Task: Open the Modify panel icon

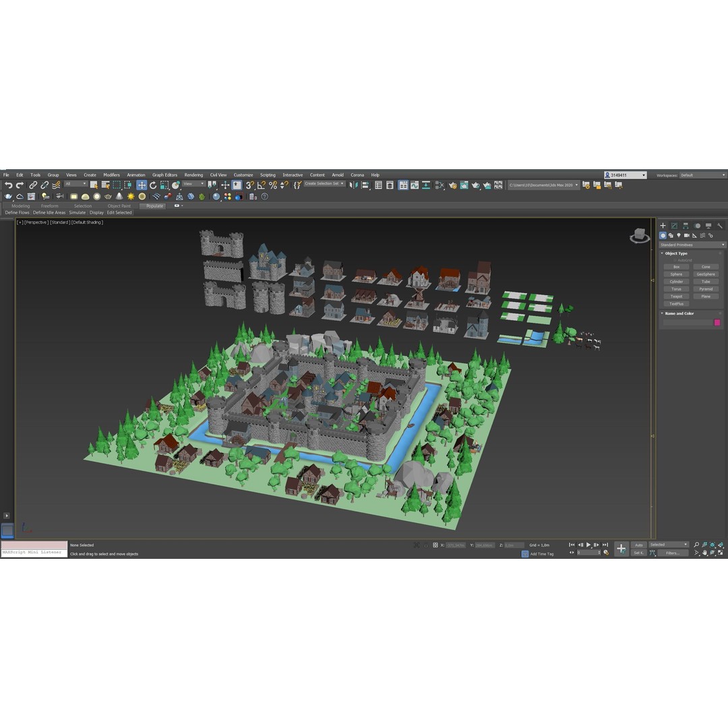Action: tap(675, 225)
